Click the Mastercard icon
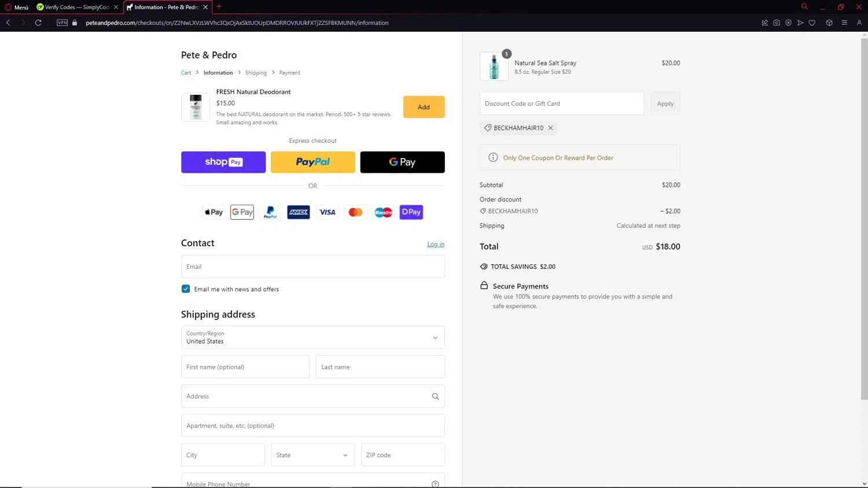This screenshot has height=488, width=868. pyautogui.click(x=355, y=212)
